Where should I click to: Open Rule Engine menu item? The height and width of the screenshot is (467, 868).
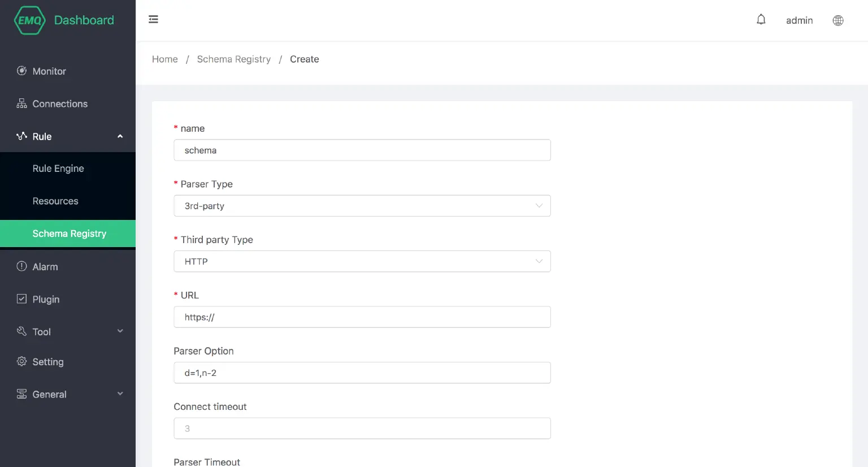[58, 168]
